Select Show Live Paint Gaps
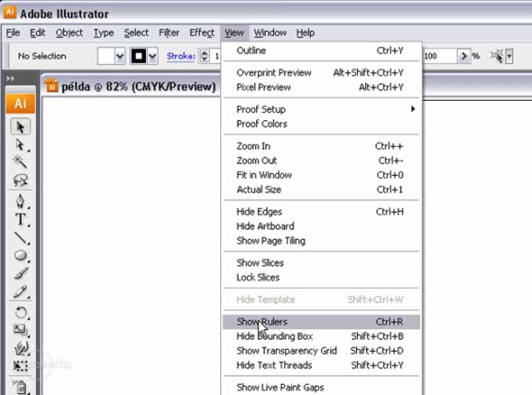This screenshot has height=395, width=532. coord(321,387)
